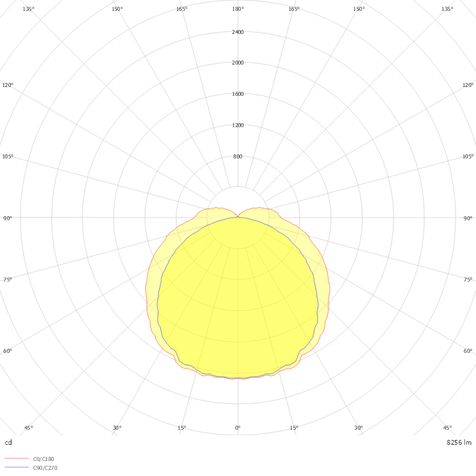Click the top-right 135° angle label
This screenshot has width=476, height=476.
click(x=447, y=9)
